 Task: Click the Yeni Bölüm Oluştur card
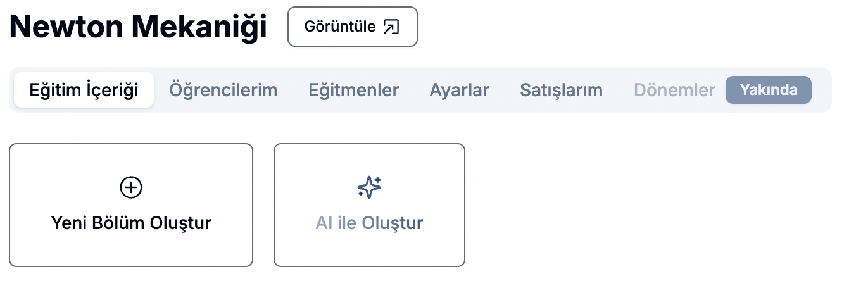pos(131,205)
